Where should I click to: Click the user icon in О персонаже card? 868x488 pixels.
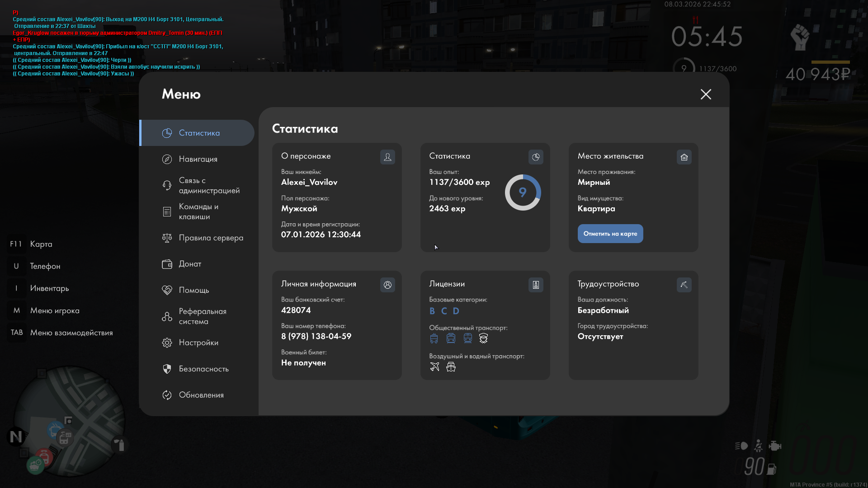tap(387, 157)
